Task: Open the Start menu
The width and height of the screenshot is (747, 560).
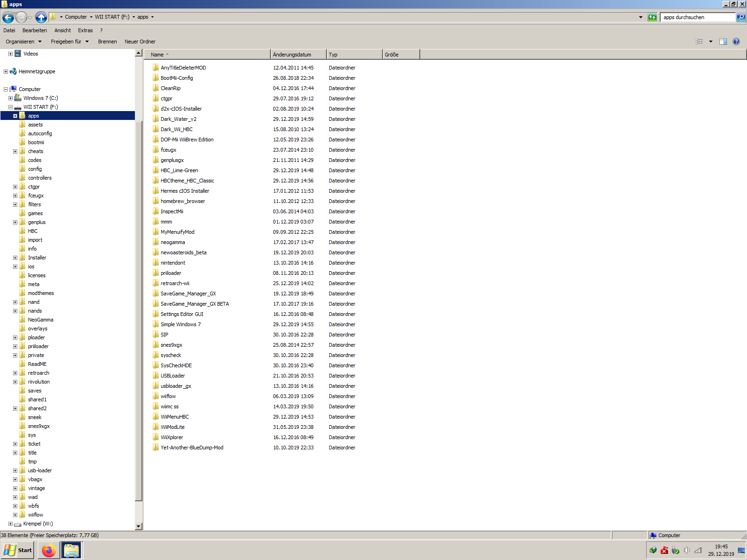Action: [x=18, y=551]
